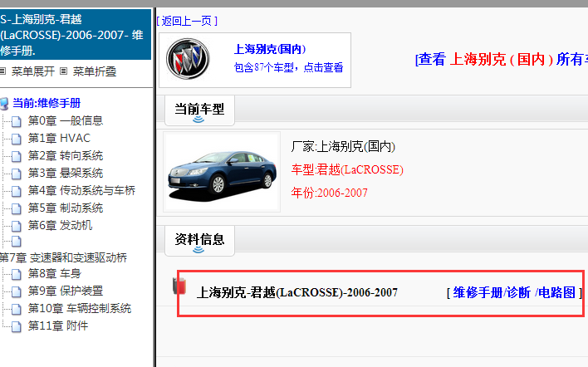Click the 菜单折叠 list icon
588x367 pixels.
[x=64, y=71]
